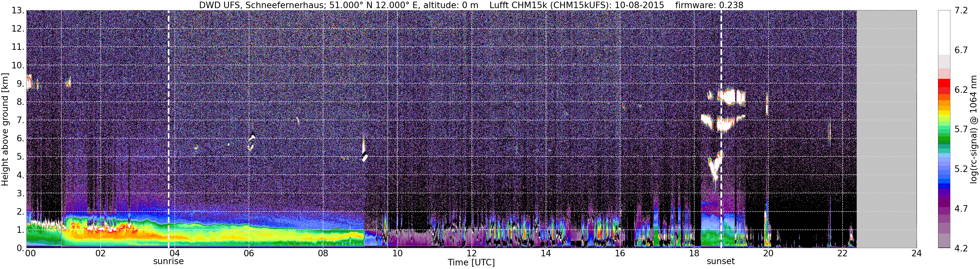Click the colorbar tick value 6.2
This screenshot has width=980, height=269.
click(x=961, y=90)
